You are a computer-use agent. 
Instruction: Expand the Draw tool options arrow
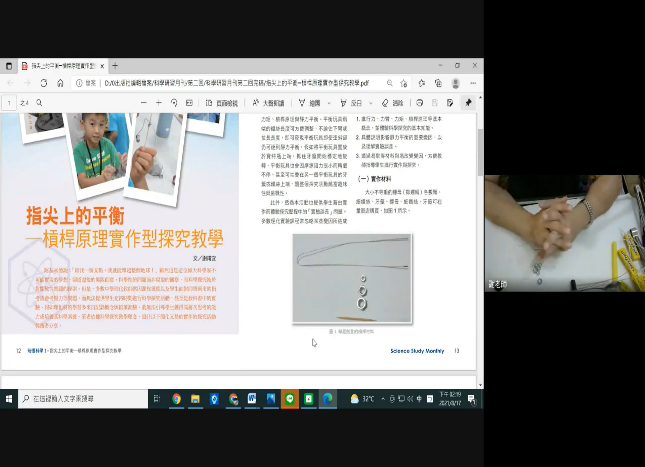(329, 103)
